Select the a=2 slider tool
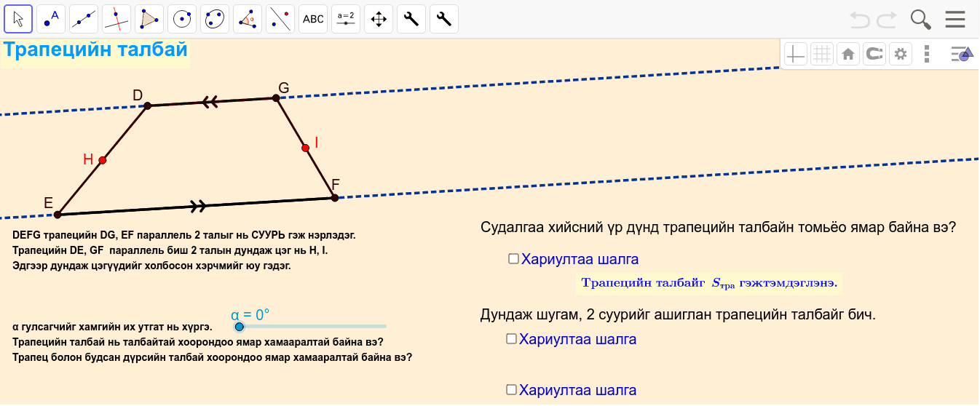980x406 pixels. click(x=346, y=19)
